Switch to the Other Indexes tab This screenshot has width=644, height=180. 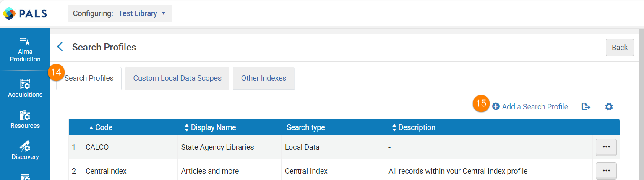(263, 78)
